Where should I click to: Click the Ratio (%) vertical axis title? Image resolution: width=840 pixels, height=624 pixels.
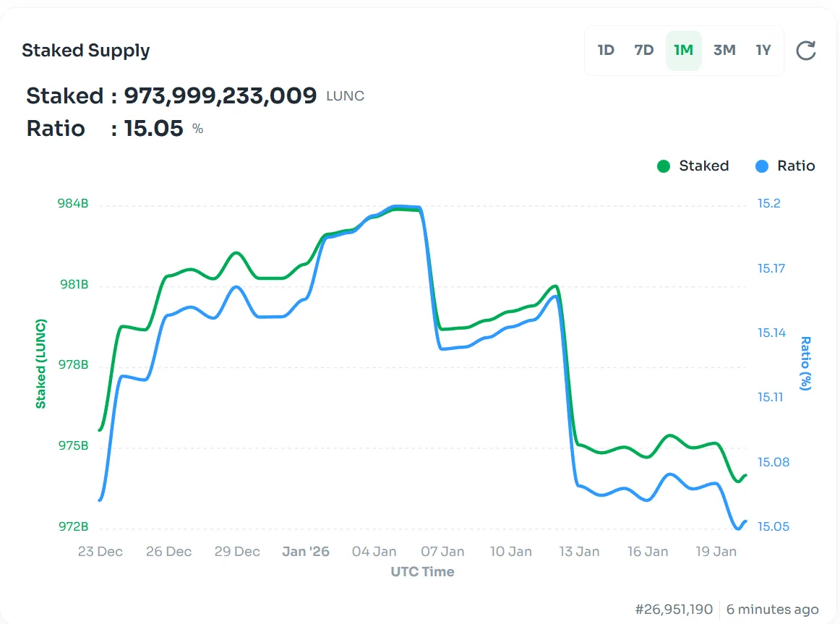[805, 363]
